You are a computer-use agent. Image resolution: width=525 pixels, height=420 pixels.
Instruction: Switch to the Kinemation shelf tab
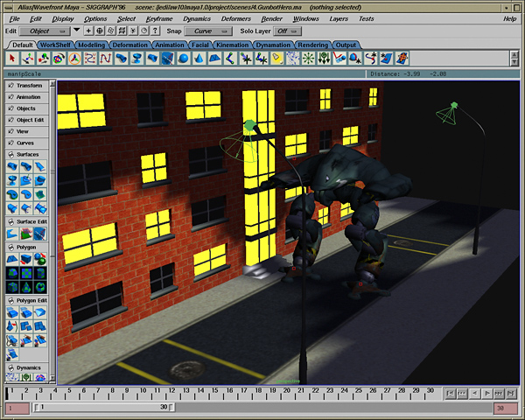coord(233,45)
